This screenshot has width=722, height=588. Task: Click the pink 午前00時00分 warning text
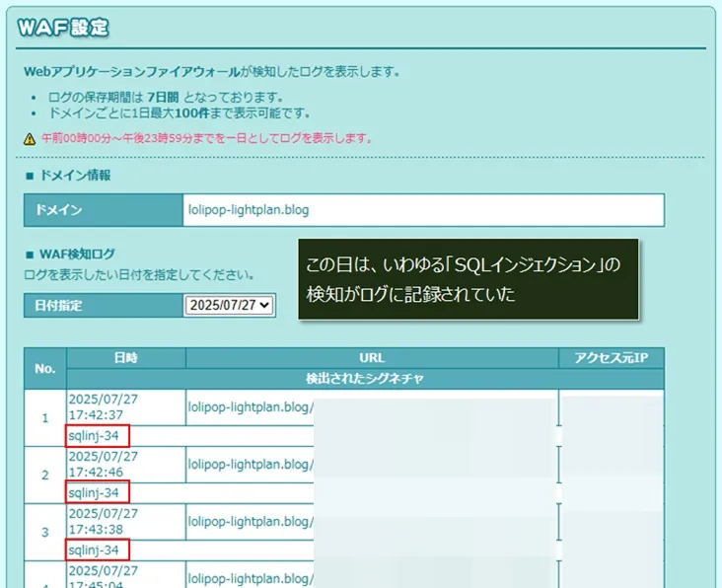point(207,138)
